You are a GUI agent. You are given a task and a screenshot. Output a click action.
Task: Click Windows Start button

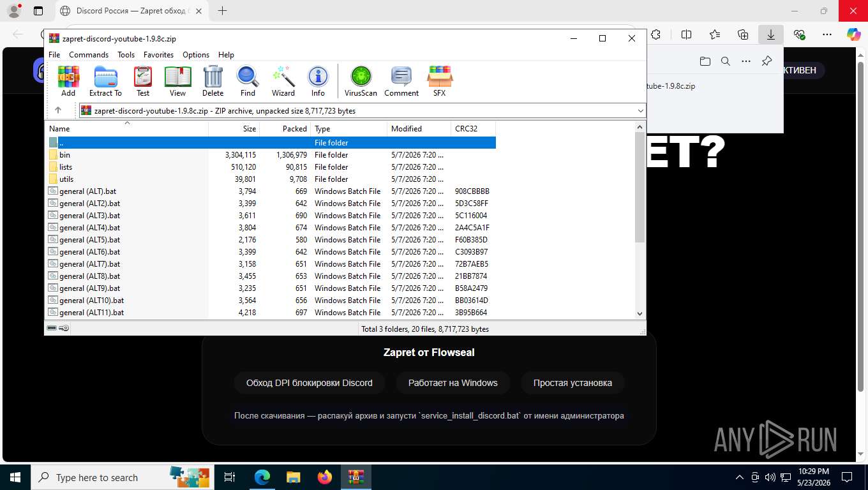[x=15, y=477]
